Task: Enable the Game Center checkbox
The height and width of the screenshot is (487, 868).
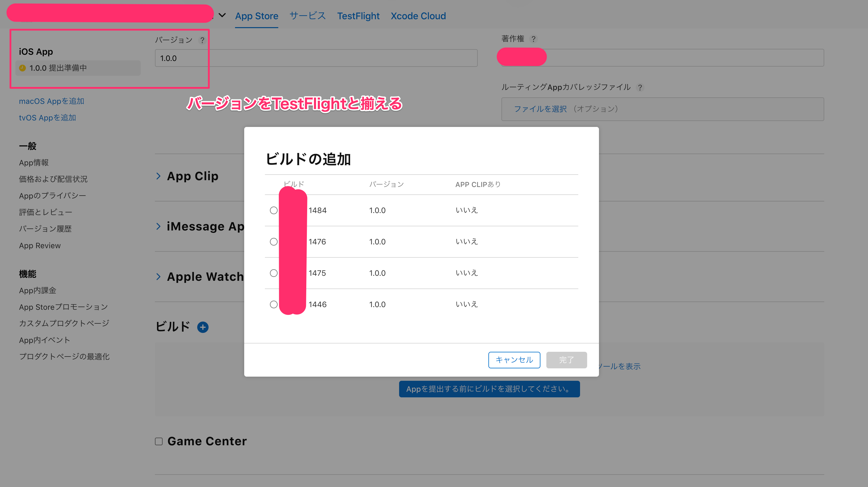Action: [x=159, y=441]
